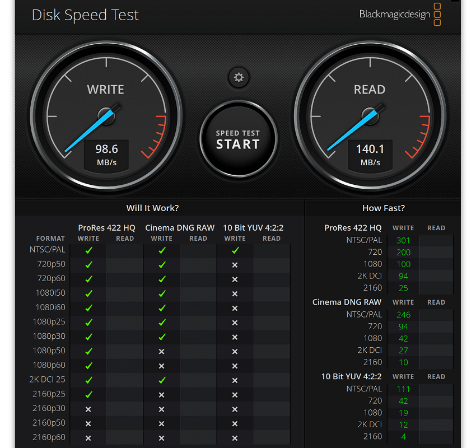Click the READ gauge speed readout 140.1 MB/s

[370, 155]
